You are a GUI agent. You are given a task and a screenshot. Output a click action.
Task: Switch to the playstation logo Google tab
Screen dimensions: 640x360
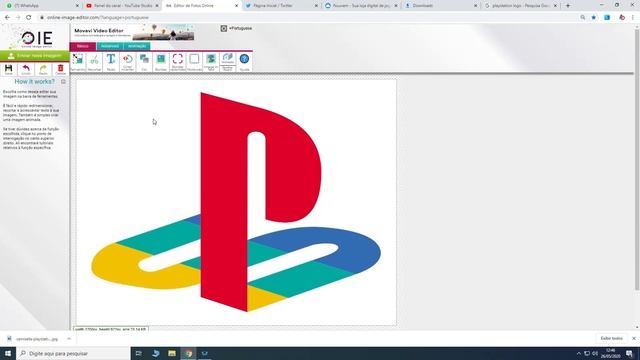[x=520, y=6]
